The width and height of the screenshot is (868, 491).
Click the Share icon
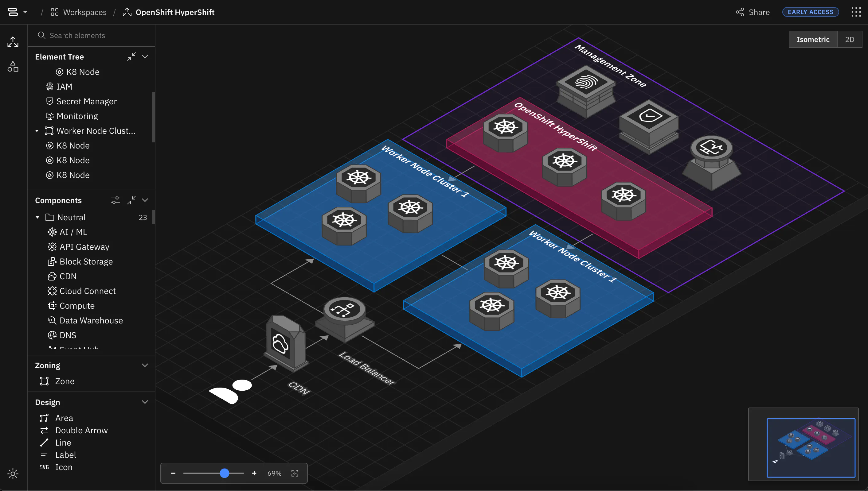(740, 12)
